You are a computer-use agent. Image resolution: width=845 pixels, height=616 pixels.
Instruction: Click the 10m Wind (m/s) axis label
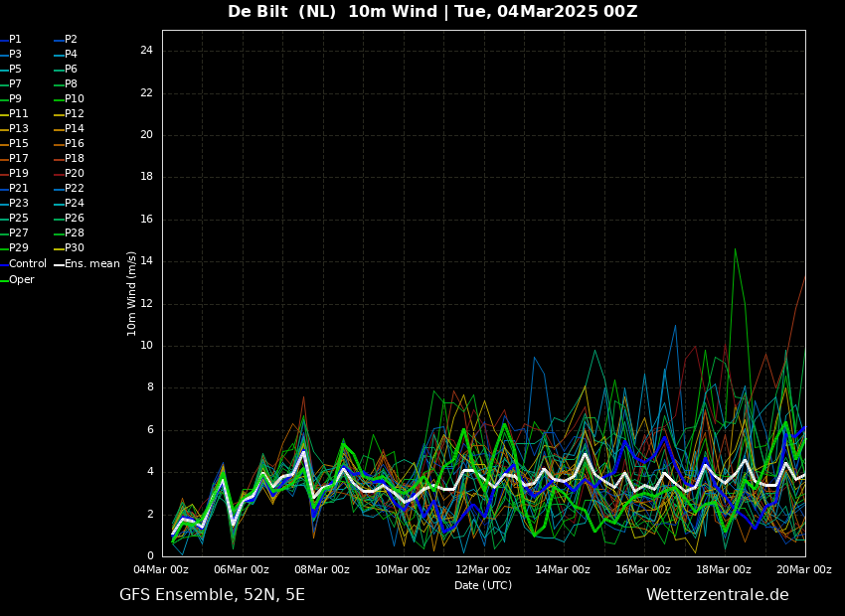(x=131, y=293)
